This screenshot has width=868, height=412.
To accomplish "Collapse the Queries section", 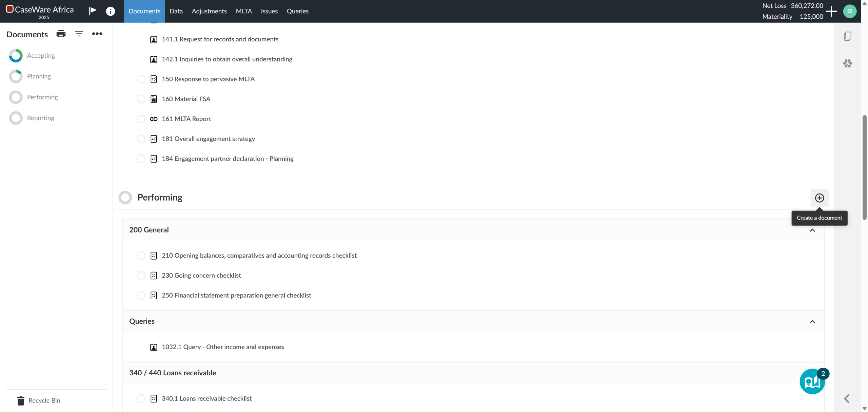I will (812, 321).
